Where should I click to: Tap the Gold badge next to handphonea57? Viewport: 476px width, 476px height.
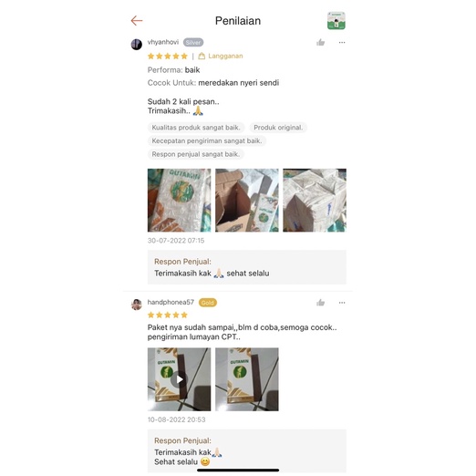(208, 303)
